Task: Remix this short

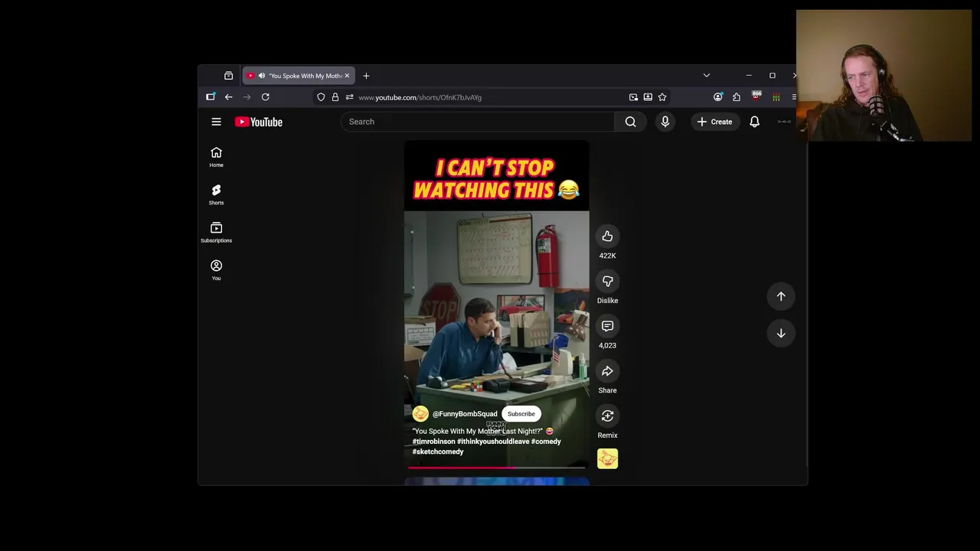Action: pyautogui.click(x=607, y=416)
